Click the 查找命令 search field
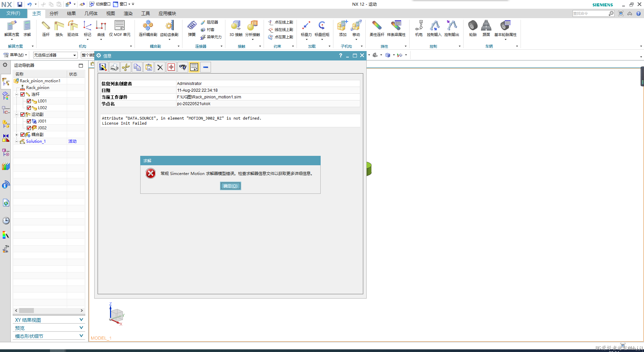Image resolution: width=644 pixels, height=352 pixels. tap(590, 13)
